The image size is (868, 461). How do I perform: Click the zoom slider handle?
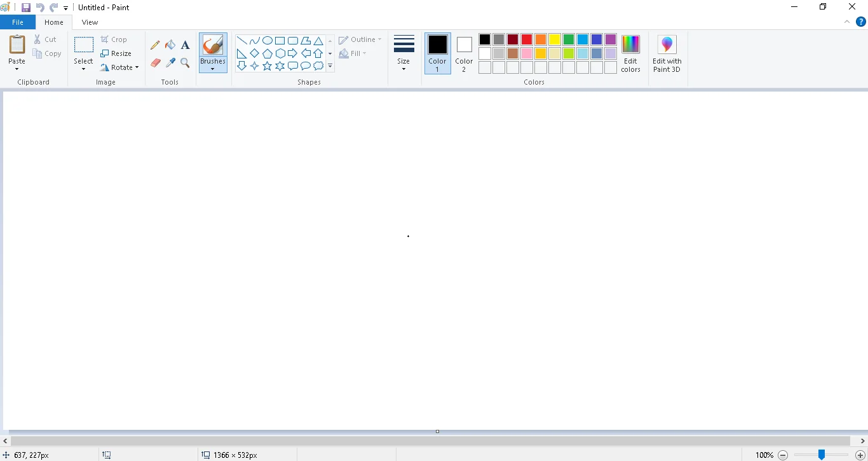pos(822,455)
